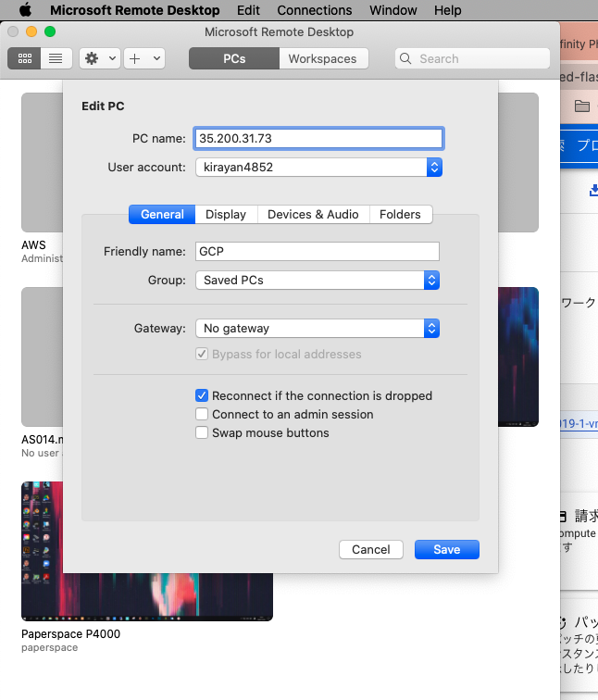Switch to the Display tab

226,214
